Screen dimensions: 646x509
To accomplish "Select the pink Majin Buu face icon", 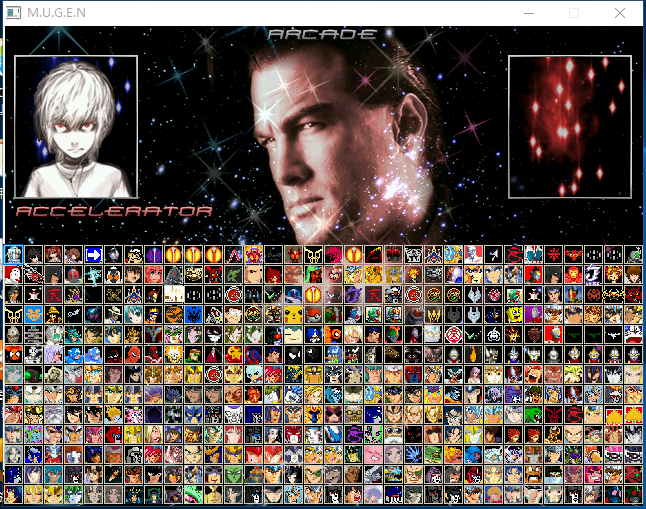I will point(373,454).
